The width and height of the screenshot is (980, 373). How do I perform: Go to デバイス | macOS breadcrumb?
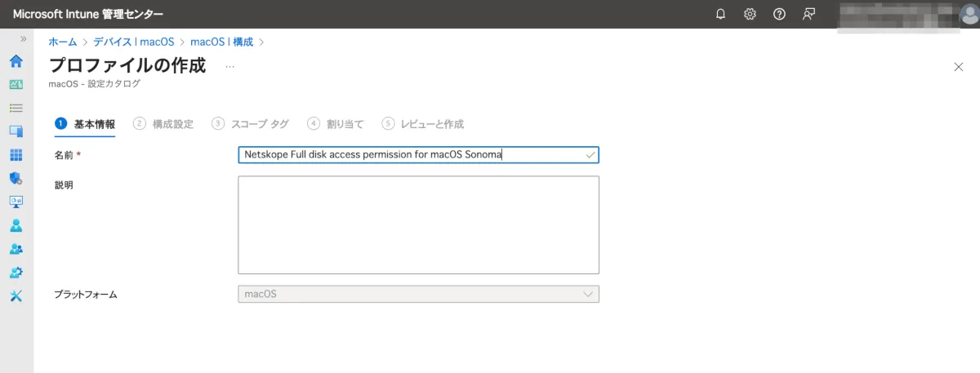(x=134, y=42)
